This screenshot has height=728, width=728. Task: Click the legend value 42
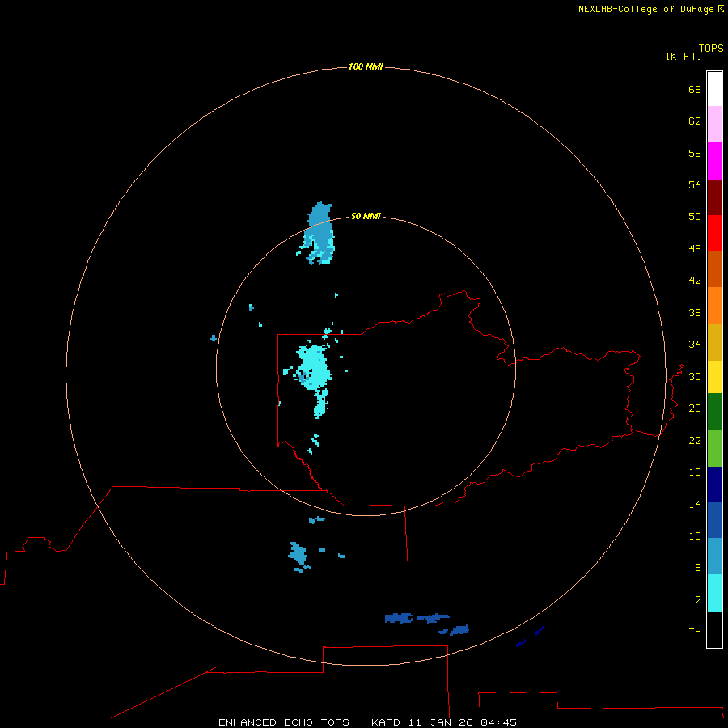(x=695, y=281)
